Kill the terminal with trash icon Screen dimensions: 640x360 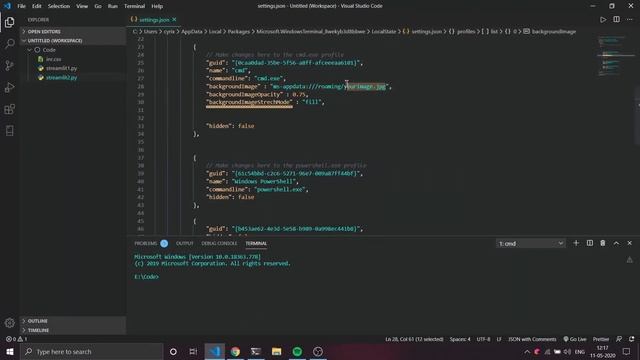(x=603, y=243)
